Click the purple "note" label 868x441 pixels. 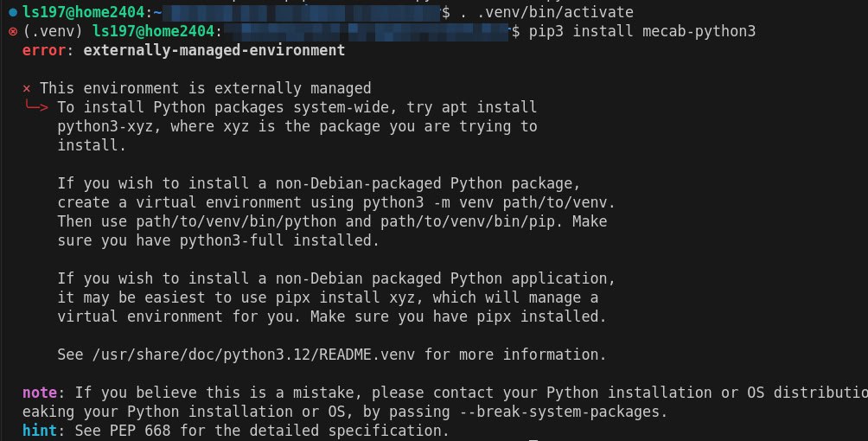click(39, 393)
